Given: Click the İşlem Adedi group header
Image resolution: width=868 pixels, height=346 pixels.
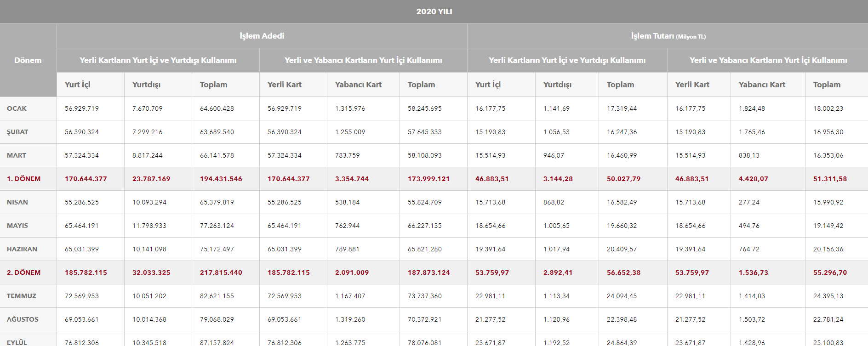Looking at the screenshot, I should [x=262, y=36].
